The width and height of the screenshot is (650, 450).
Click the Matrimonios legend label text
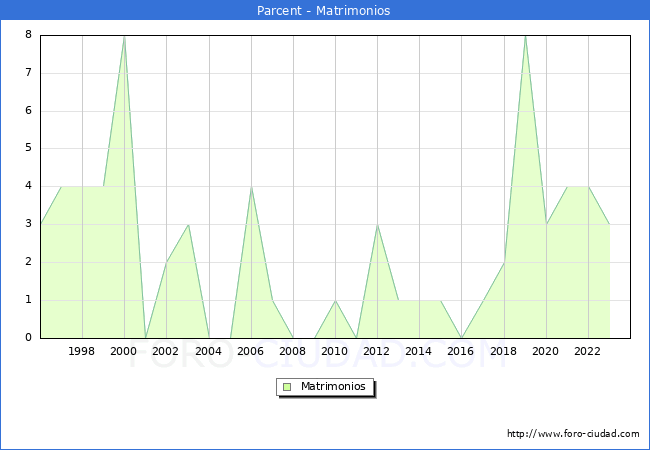[x=332, y=386]
